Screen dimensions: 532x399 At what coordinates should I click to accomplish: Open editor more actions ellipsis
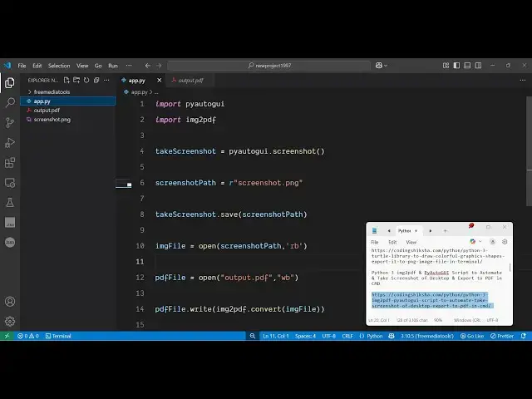[x=523, y=80]
